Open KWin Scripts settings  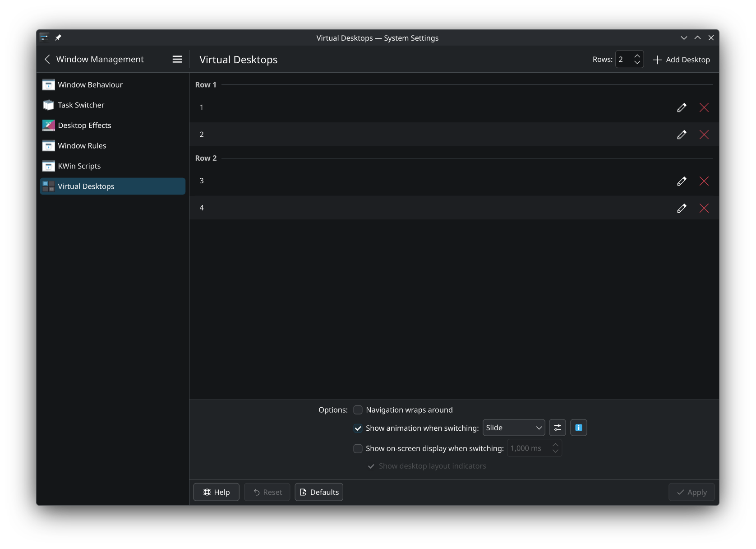(113, 166)
